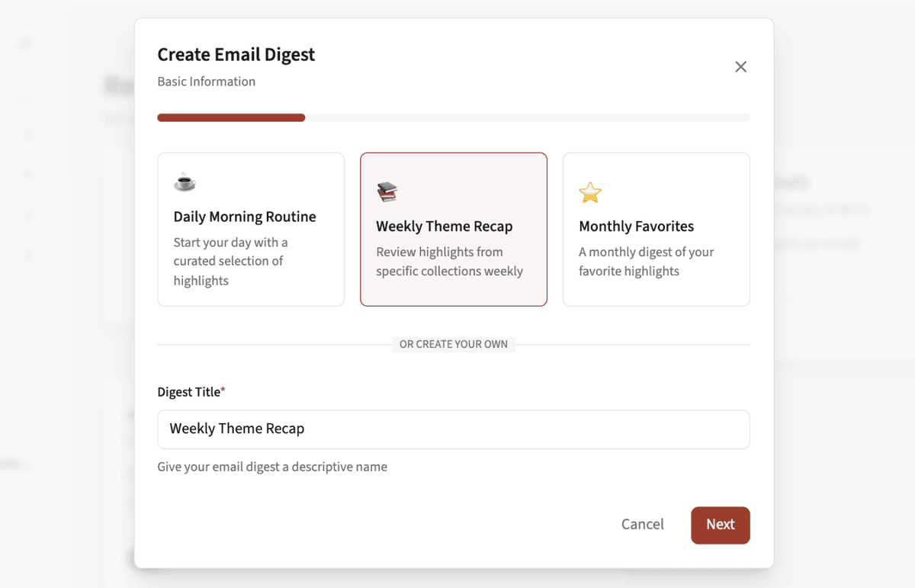Click the gold star icon
This screenshot has width=915, height=588.
(590, 192)
